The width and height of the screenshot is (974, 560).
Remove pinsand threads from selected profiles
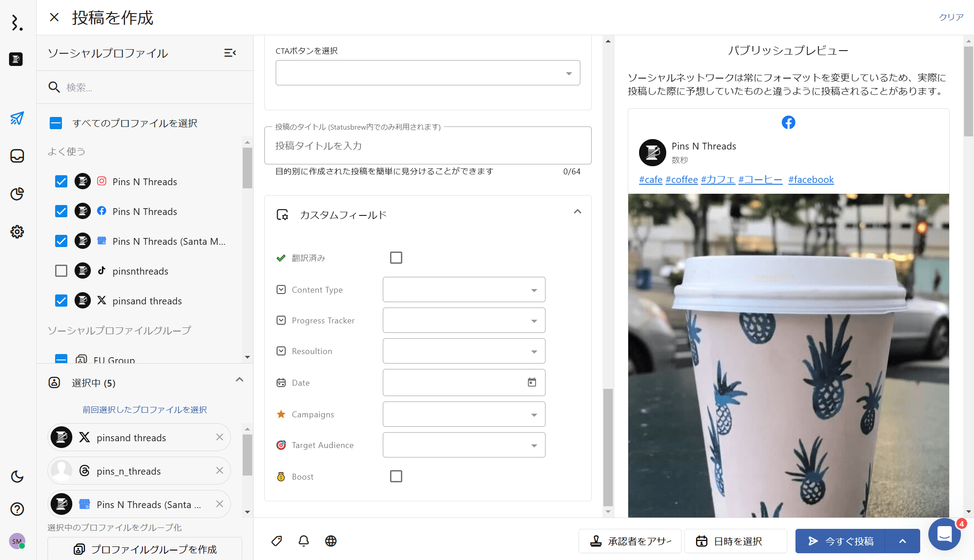click(220, 437)
